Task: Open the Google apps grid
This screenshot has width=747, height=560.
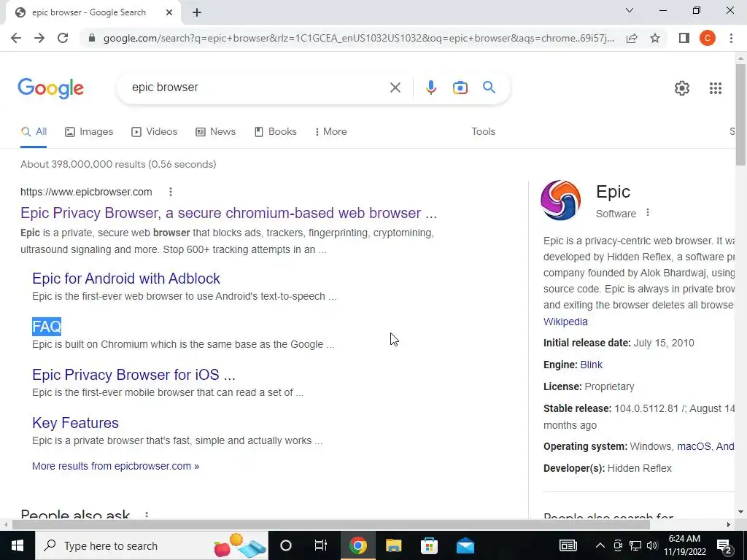Action: coord(715,88)
